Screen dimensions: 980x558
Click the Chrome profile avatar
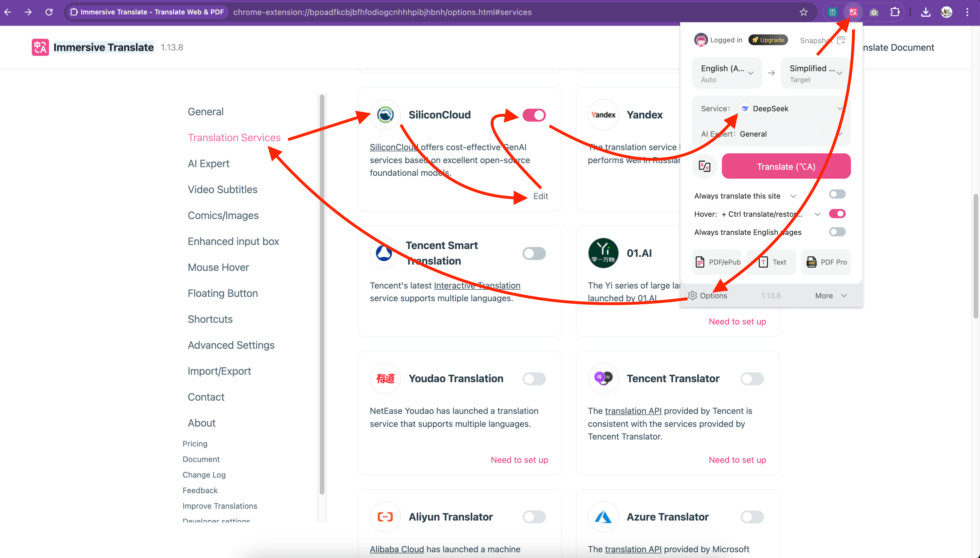pyautogui.click(x=946, y=12)
